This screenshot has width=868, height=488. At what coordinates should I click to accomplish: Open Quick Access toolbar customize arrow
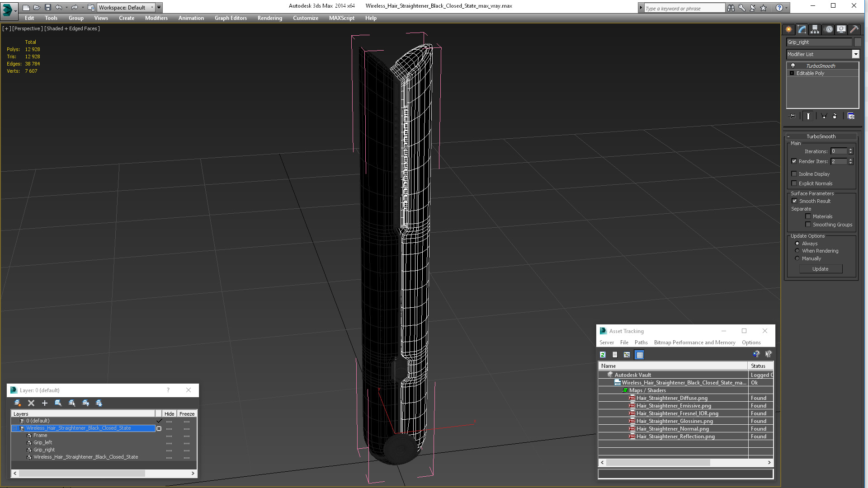[x=159, y=7]
